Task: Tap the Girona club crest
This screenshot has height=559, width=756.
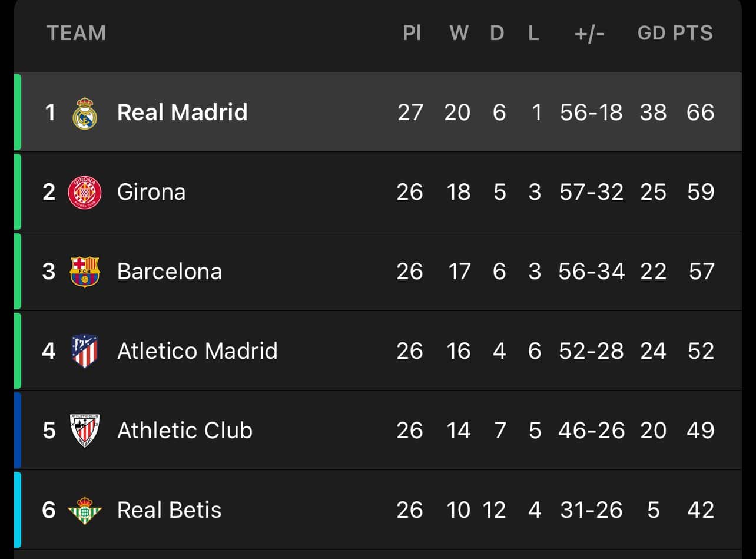Action: click(85, 192)
